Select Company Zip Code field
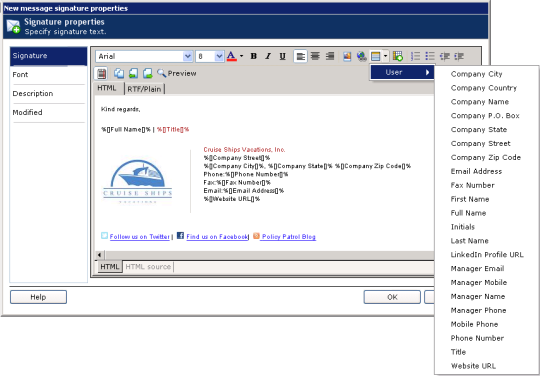Viewport: 540px width, 376px height. click(486, 157)
